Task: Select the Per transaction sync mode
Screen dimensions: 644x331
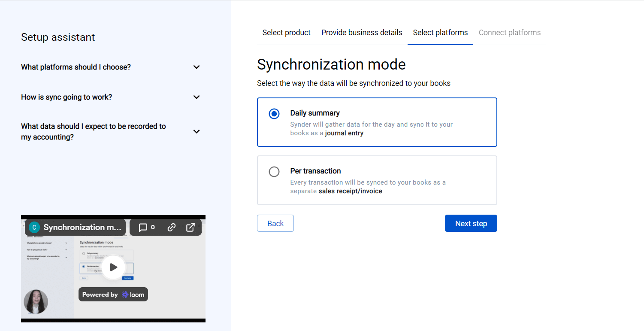Action: pyautogui.click(x=274, y=171)
